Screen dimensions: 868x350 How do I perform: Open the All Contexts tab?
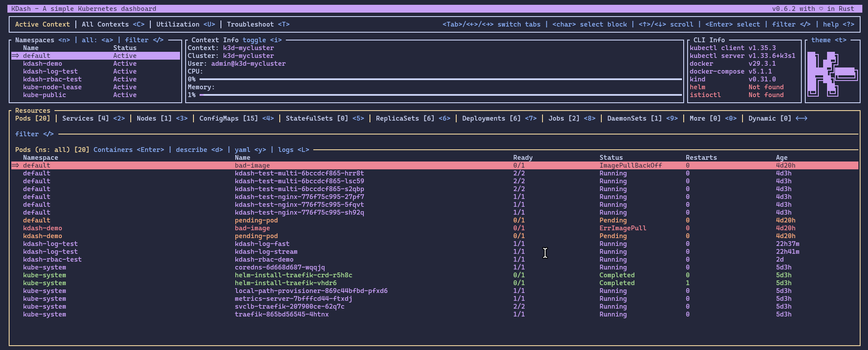coord(113,24)
